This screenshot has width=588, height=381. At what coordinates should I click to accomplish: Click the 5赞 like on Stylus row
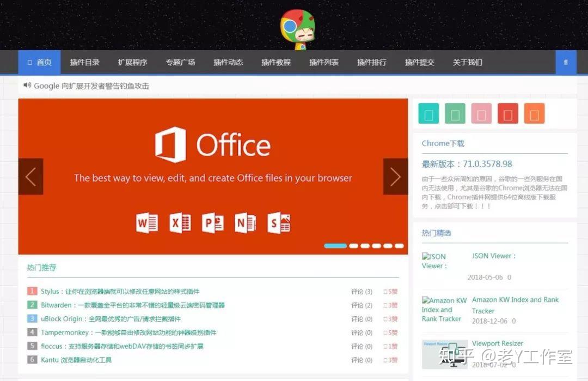390,292
